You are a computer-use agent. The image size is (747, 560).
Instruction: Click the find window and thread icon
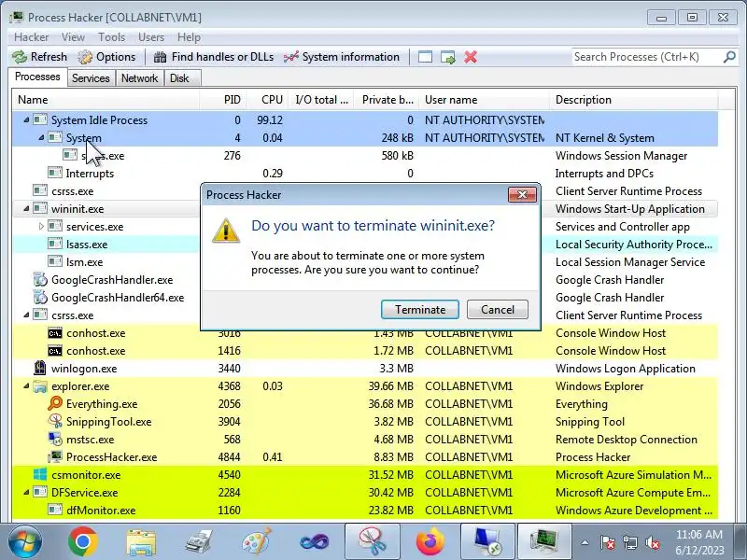(x=448, y=57)
